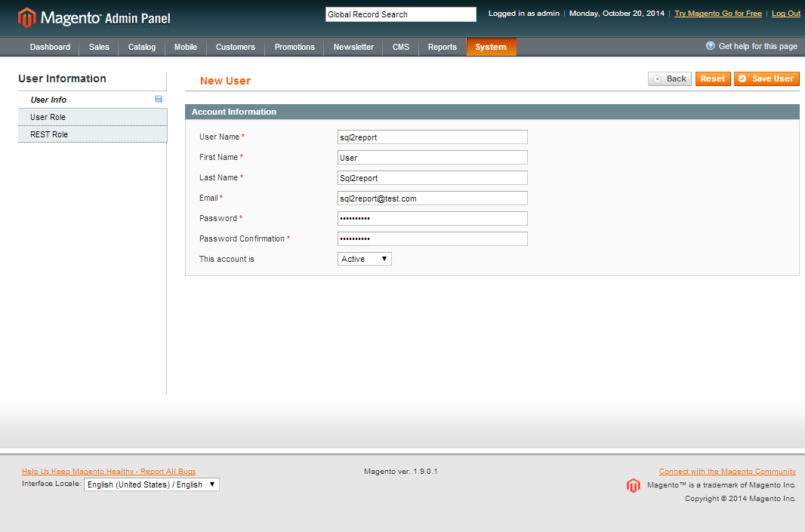Click into the First Name field
805x532 pixels.
click(x=432, y=158)
